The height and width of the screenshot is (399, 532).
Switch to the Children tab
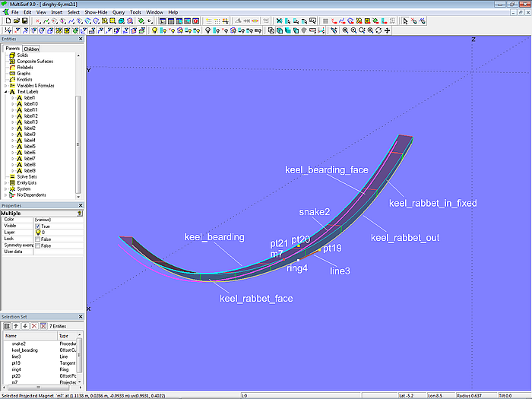(x=31, y=49)
